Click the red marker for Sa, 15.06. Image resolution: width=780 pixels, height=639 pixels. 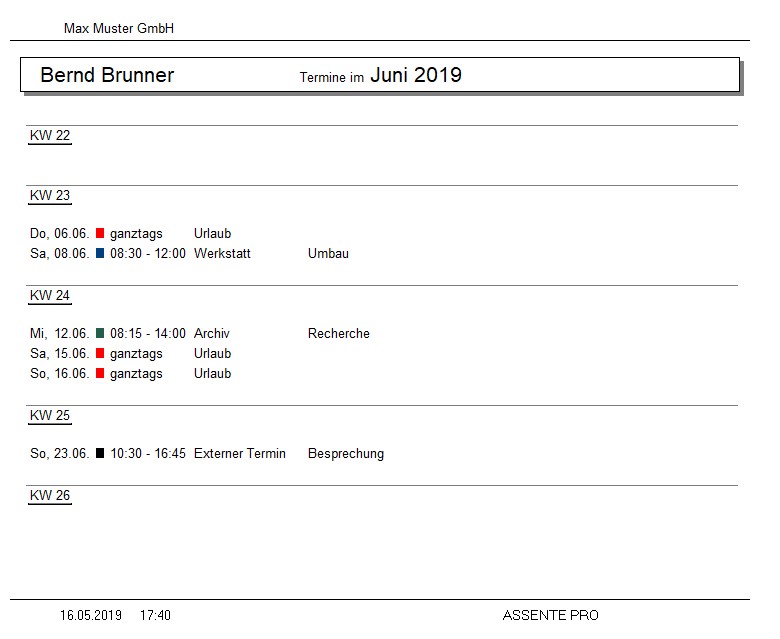click(x=100, y=353)
